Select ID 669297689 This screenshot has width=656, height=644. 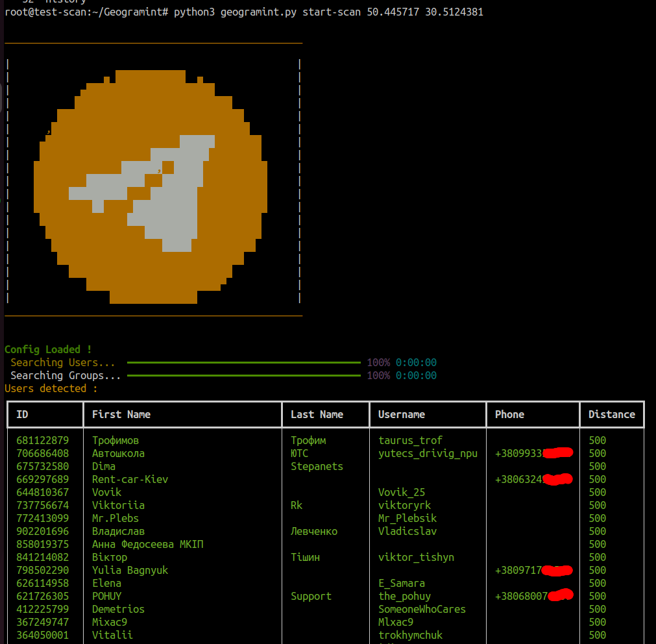[x=43, y=479]
